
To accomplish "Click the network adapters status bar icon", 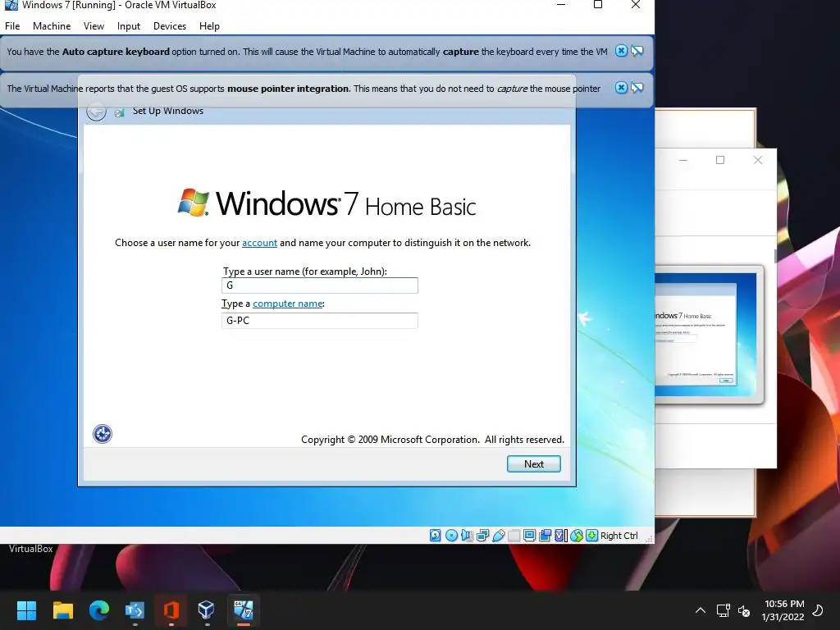I will point(482,535).
